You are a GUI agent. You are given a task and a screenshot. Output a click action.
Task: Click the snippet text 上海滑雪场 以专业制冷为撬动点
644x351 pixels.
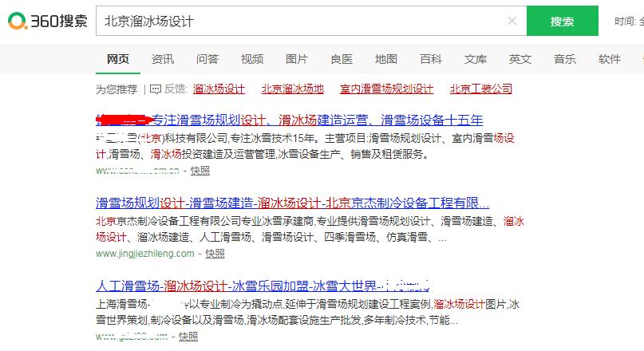click(189, 304)
